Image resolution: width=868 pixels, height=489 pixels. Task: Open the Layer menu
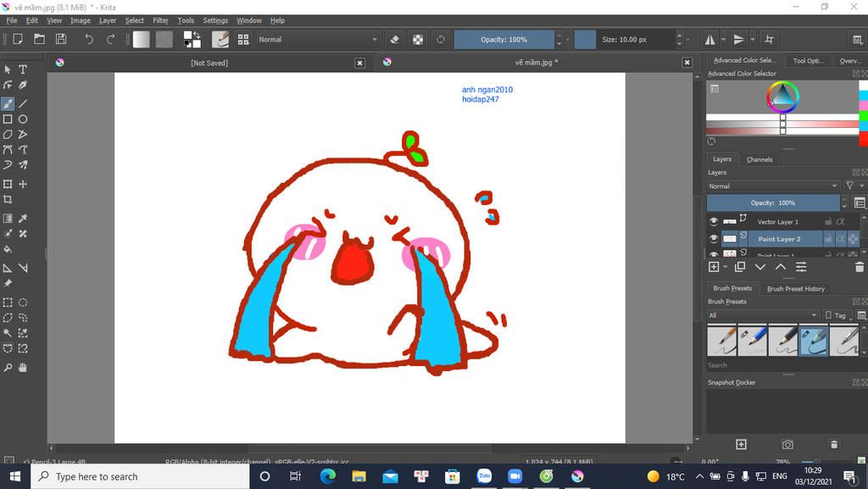coord(108,20)
